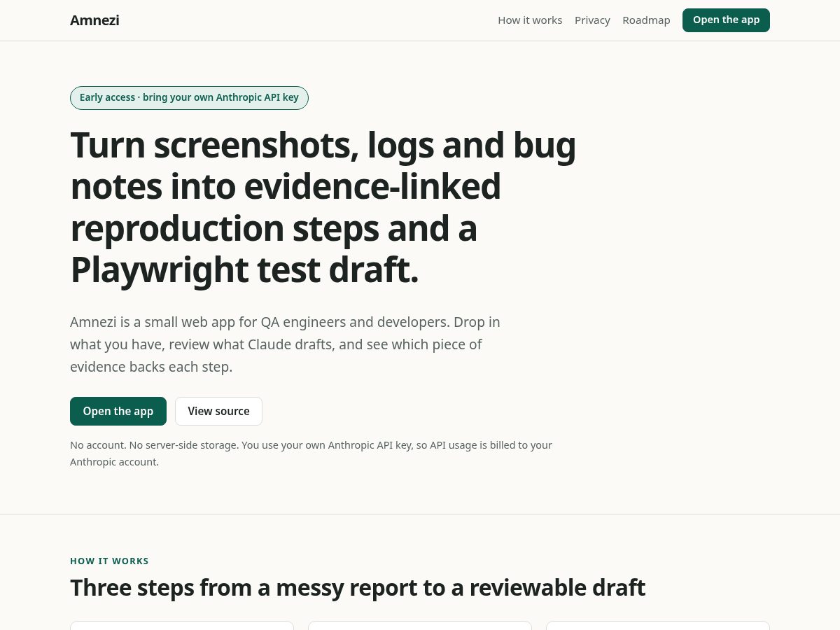Viewport: 840px width, 630px height.
Task: Click the Early access API key badge
Action: click(189, 98)
